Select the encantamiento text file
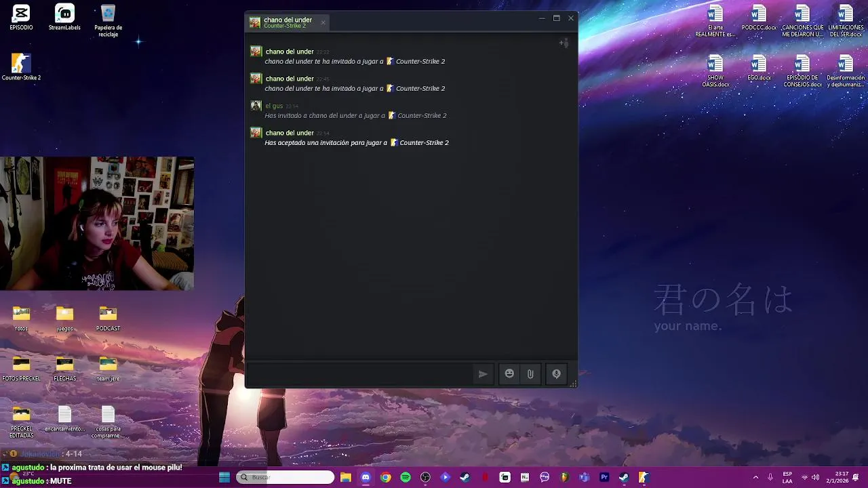Viewport: 868px width, 488px height. tap(64, 419)
